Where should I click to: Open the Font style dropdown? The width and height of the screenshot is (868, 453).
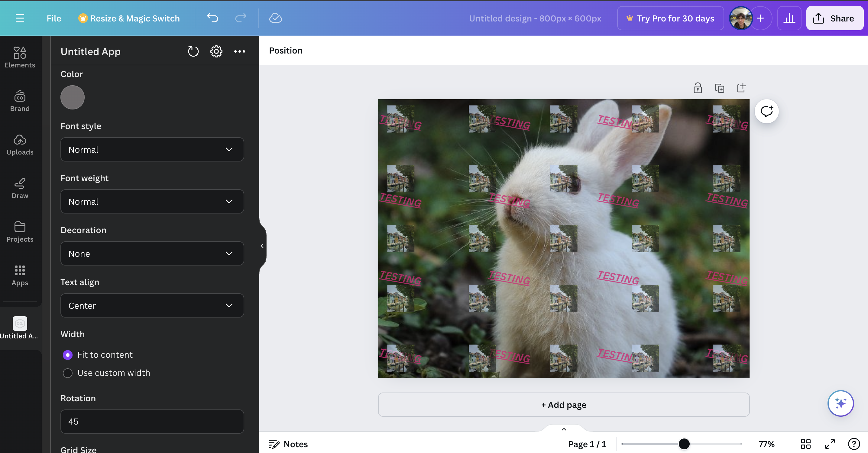coord(152,150)
